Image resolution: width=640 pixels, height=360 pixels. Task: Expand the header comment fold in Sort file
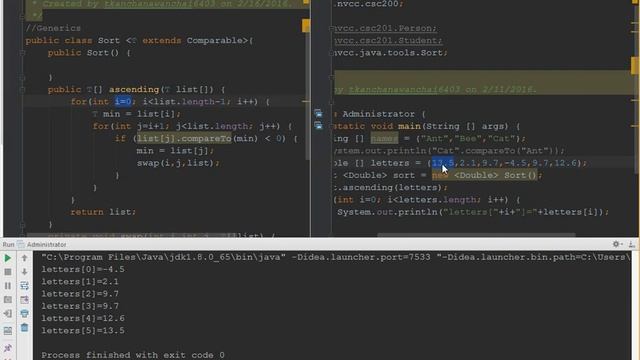(22, 16)
